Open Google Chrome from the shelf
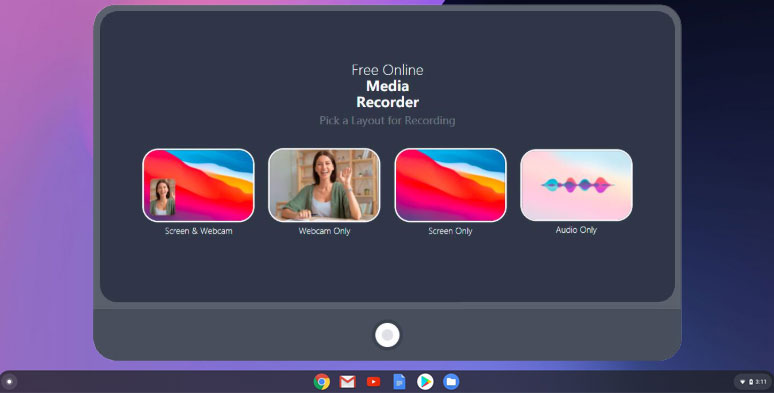Screen dimensions: 774x393 [x=322, y=382]
